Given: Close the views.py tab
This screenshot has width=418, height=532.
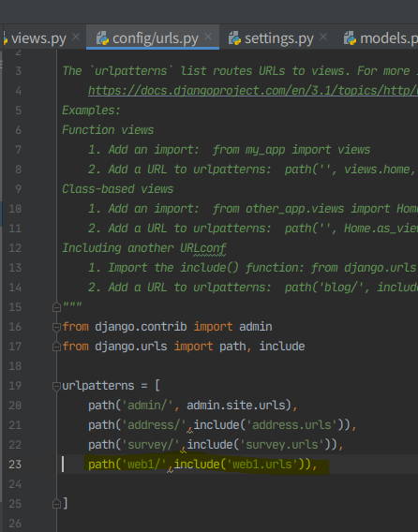Looking at the screenshot, I should click(76, 37).
